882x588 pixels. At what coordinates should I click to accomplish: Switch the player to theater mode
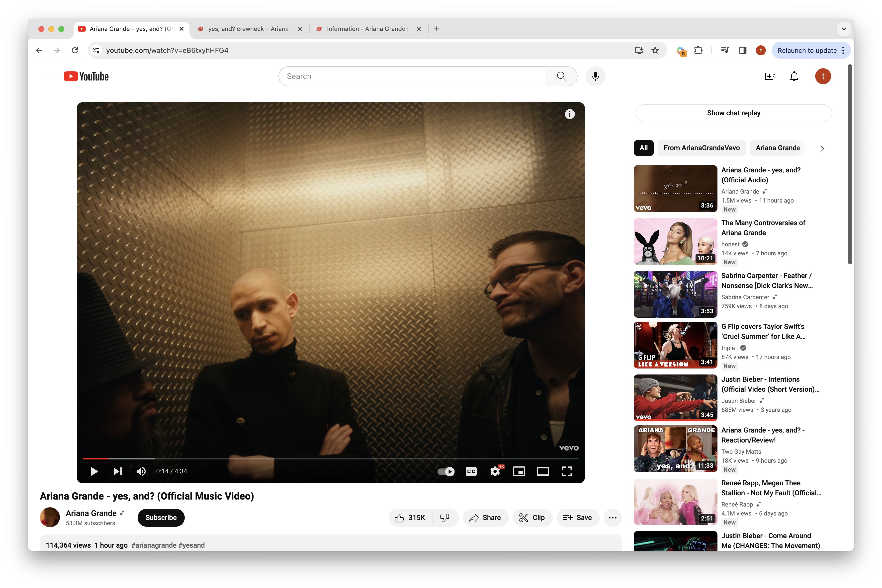[x=543, y=471]
